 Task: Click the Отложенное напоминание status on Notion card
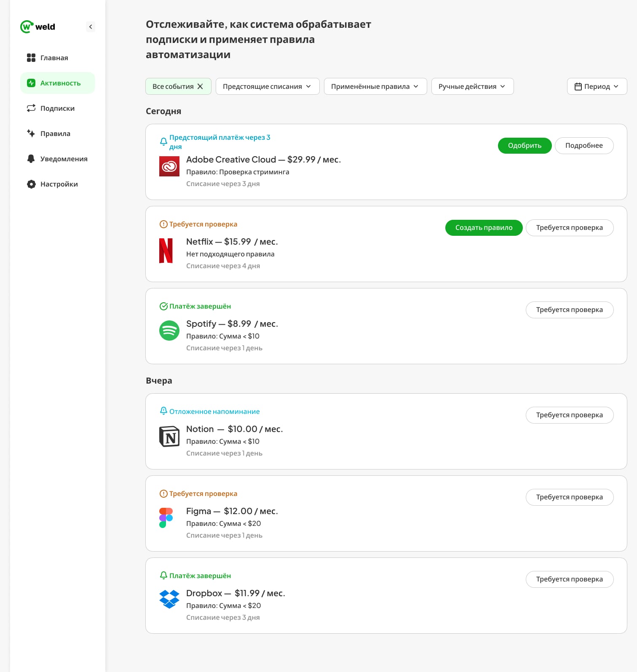[209, 411]
